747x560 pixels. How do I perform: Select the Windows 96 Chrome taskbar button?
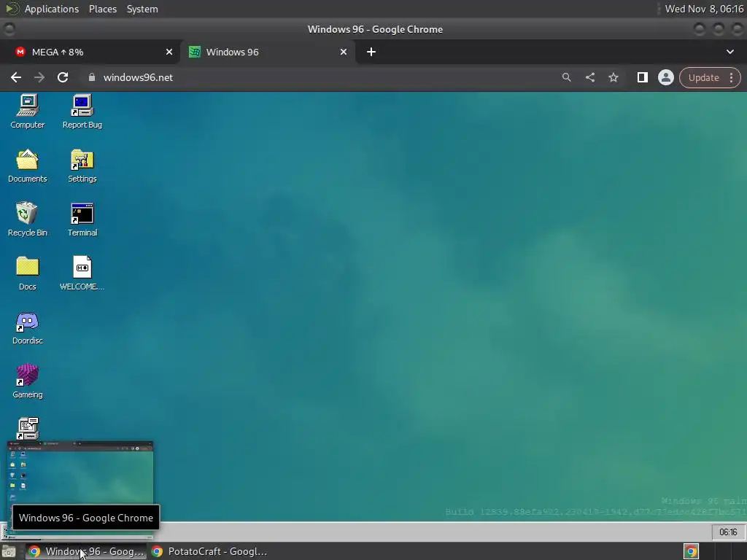[86, 551]
